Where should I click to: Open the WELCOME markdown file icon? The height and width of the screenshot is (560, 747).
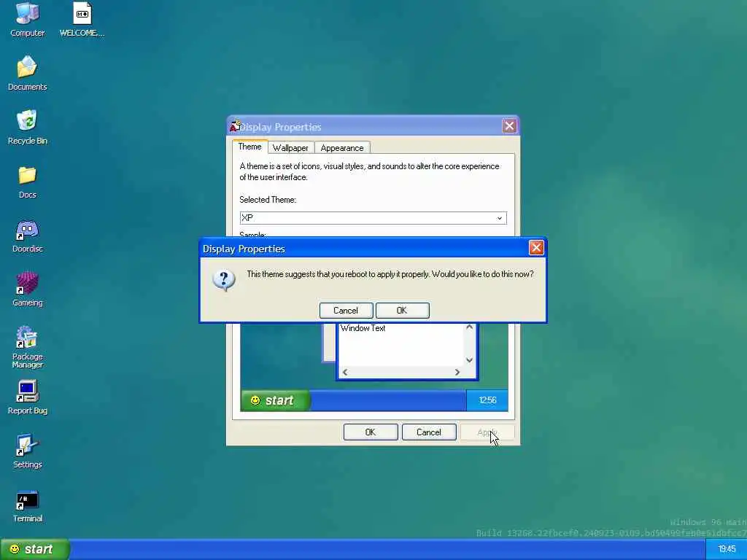pyautogui.click(x=82, y=19)
